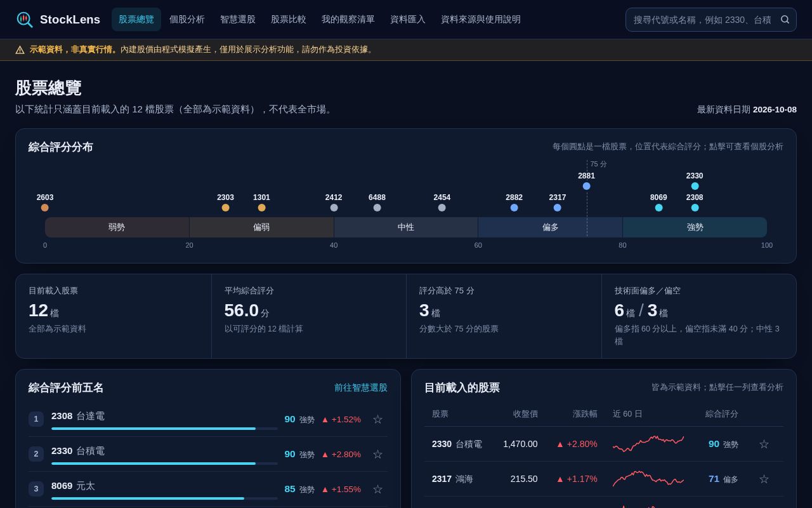The image size is (812, 508).
Task: Click the 2882 score dot
Action: click(514, 208)
